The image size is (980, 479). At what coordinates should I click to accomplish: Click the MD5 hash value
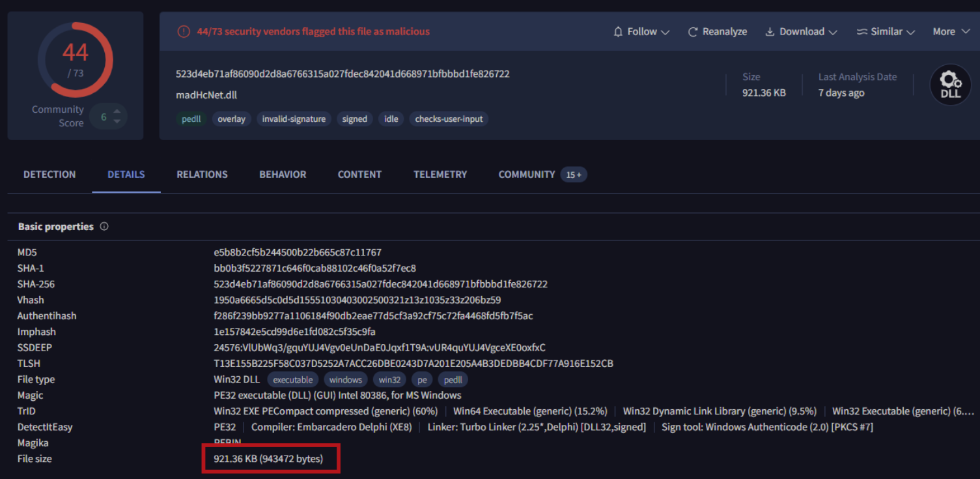tap(297, 252)
